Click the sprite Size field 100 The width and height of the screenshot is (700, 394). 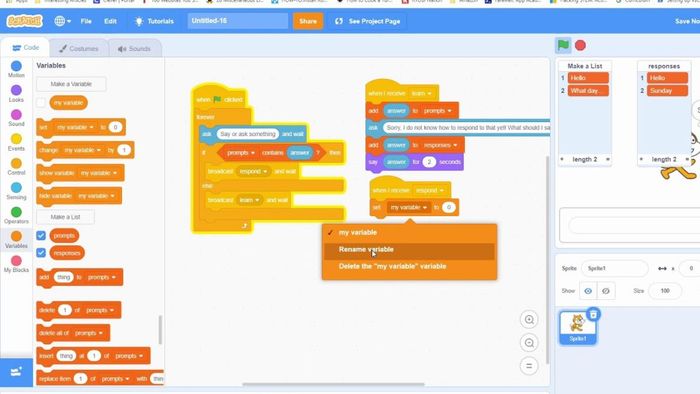click(665, 291)
